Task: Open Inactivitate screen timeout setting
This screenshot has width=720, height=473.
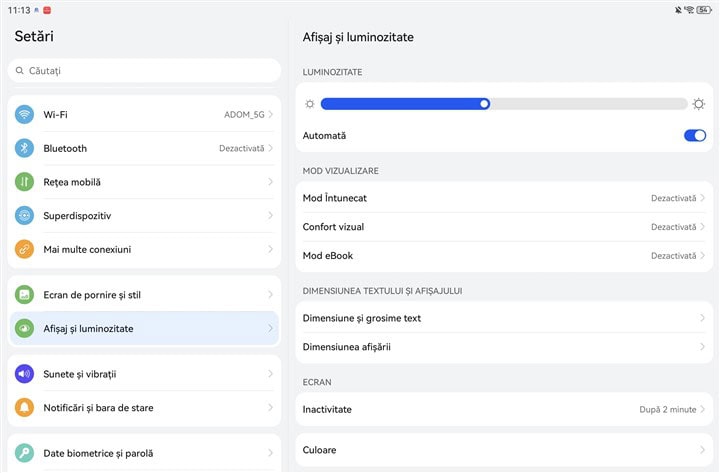Action: point(504,409)
